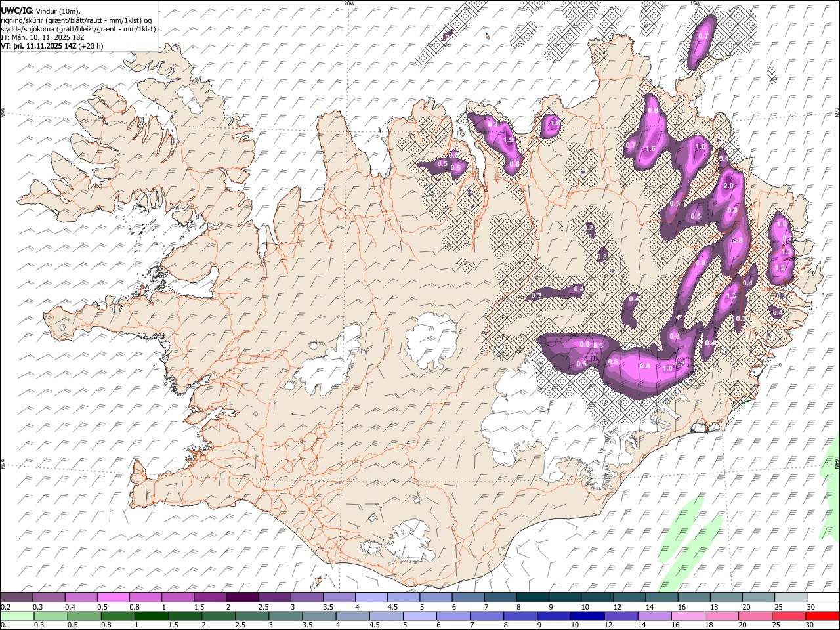Pick the dark teal 8 swatch in the upper legend
840x630 pixels.
point(533,598)
